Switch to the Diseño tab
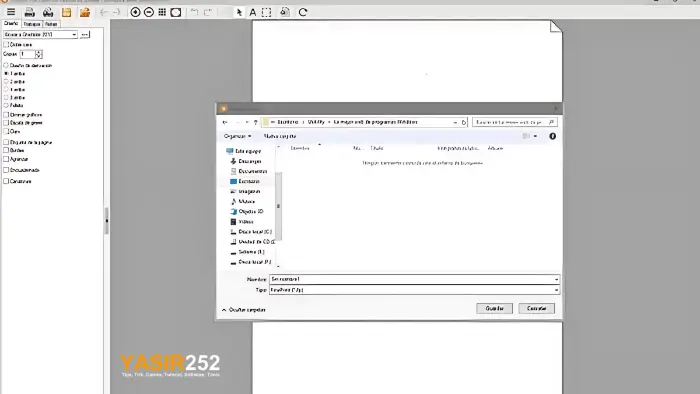 point(11,23)
